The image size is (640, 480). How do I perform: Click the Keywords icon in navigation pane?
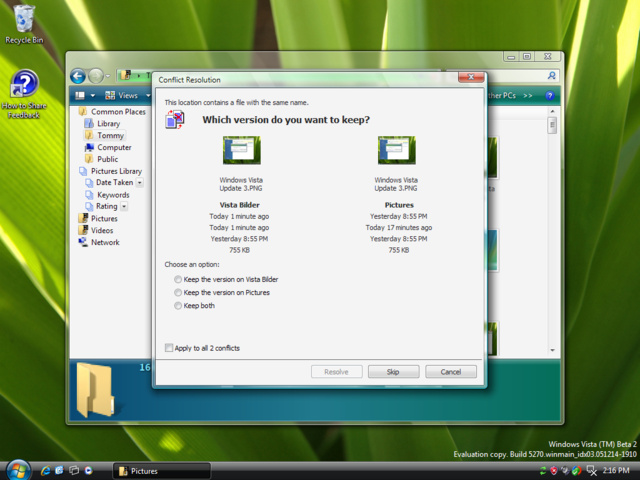[x=89, y=195]
